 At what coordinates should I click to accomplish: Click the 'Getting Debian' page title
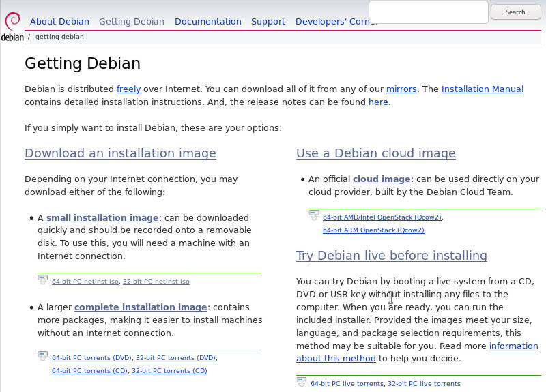[x=83, y=63]
